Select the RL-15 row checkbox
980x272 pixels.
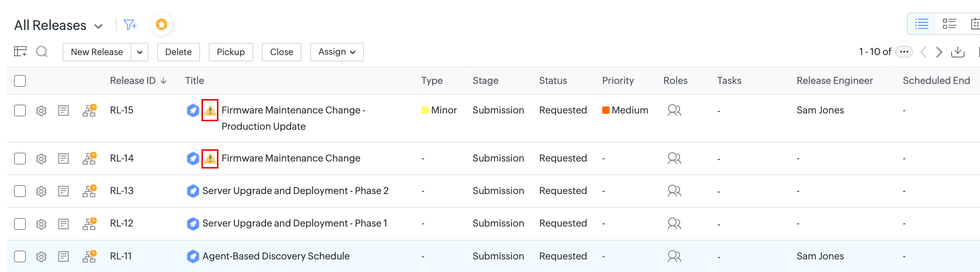(20, 110)
